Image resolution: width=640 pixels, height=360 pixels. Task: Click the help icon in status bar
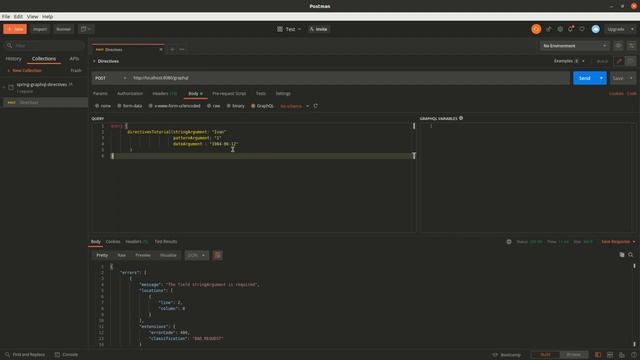pyautogui.click(x=633, y=355)
